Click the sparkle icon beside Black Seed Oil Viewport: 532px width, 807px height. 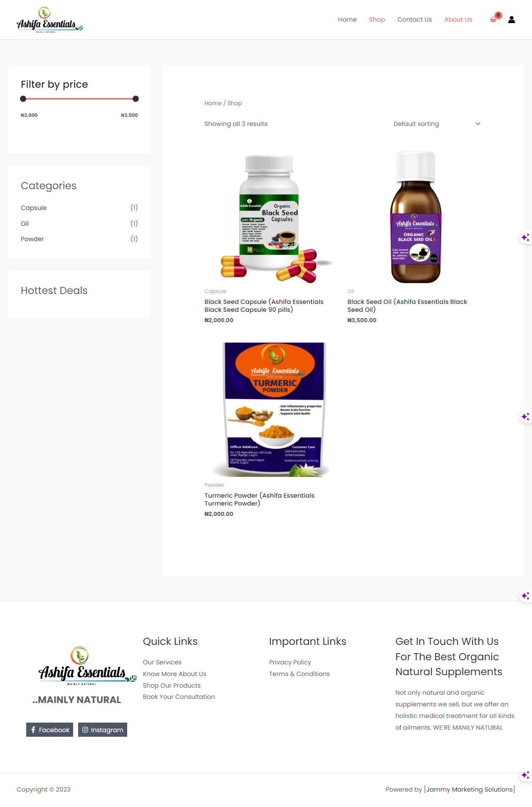click(x=525, y=237)
